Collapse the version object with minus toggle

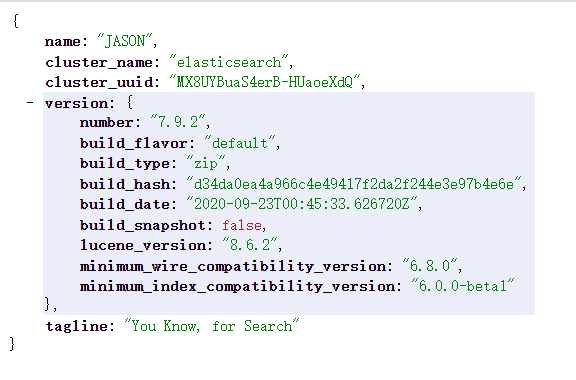[30, 103]
